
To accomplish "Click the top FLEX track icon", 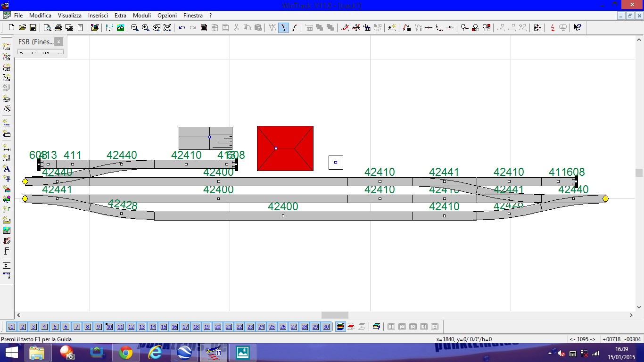I will click(x=7, y=47).
